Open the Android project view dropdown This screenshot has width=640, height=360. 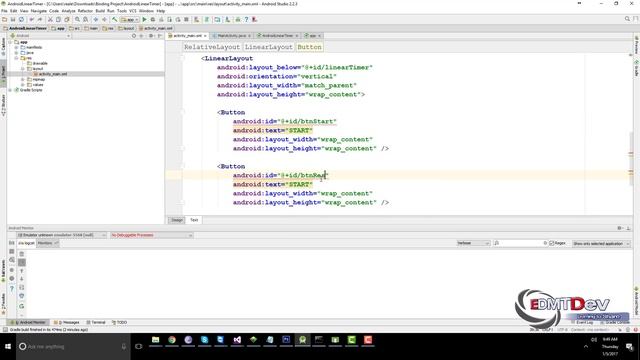40,36
